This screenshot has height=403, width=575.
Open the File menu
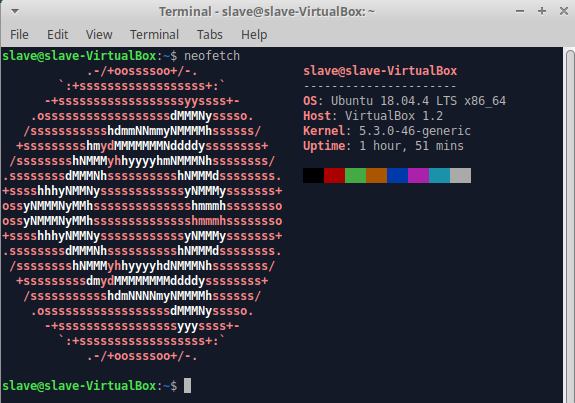[19, 35]
